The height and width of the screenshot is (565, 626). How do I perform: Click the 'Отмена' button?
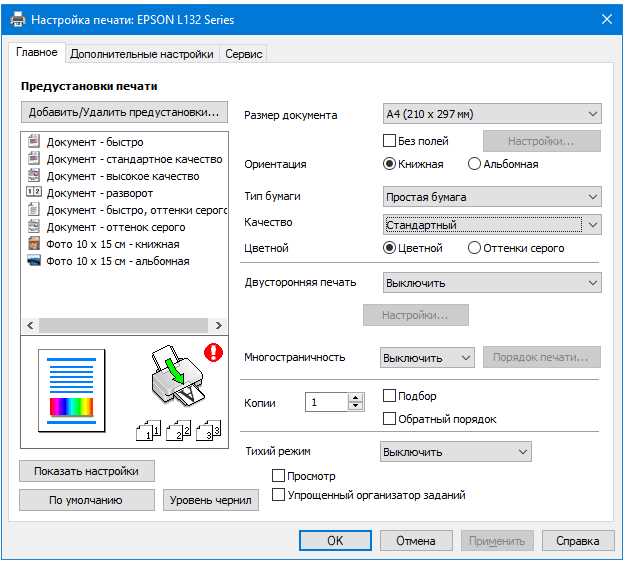click(x=416, y=541)
